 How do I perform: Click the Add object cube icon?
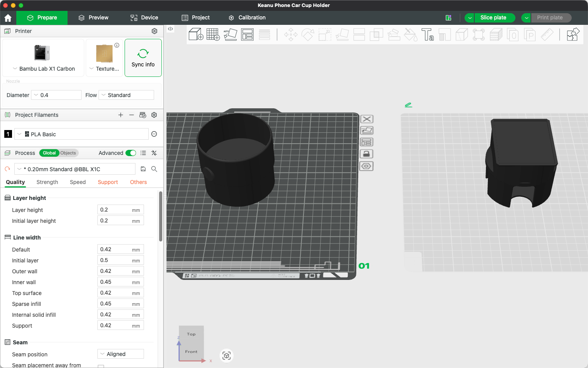196,35
